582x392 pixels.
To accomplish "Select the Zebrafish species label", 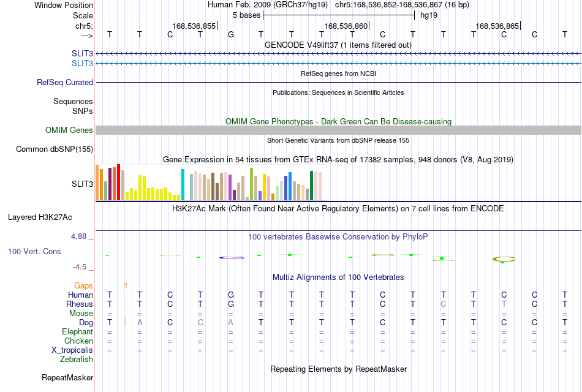I will click(x=77, y=360).
